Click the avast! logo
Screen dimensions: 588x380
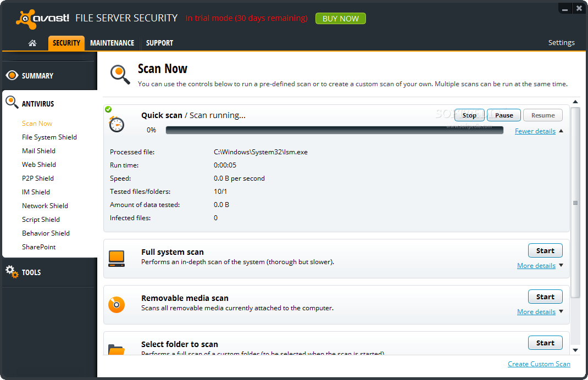pos(42,19)
